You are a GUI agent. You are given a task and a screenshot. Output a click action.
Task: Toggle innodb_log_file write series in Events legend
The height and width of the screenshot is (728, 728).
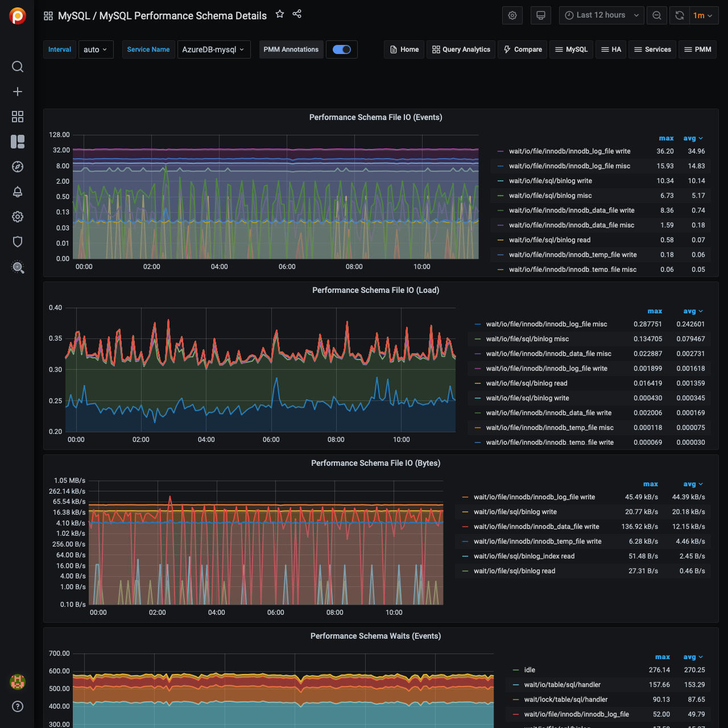[x=569, y=151]
